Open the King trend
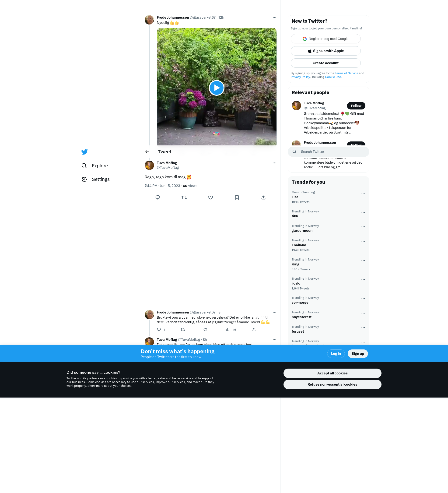The width and height of the screenshot is (448, 493). 328,264
